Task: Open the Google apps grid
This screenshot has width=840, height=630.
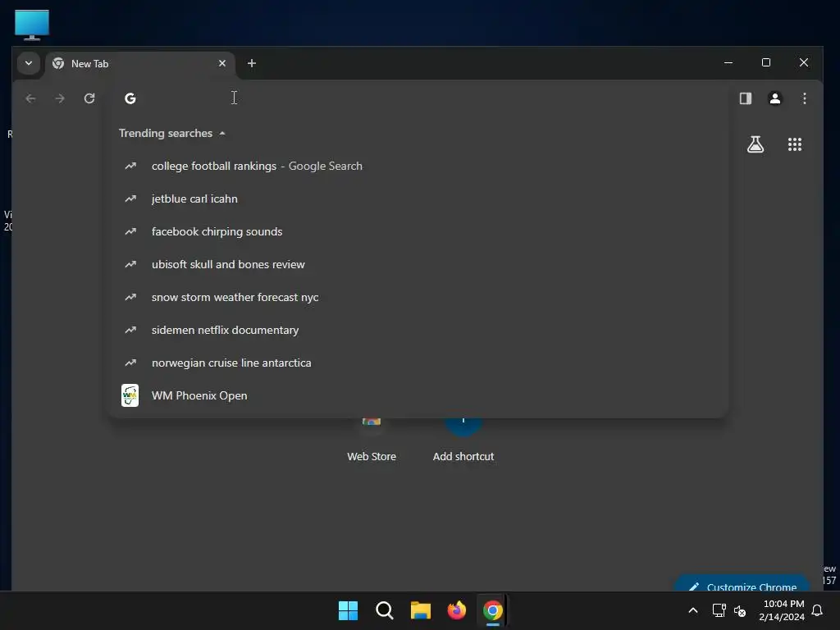Action: (x=794, y=144)
